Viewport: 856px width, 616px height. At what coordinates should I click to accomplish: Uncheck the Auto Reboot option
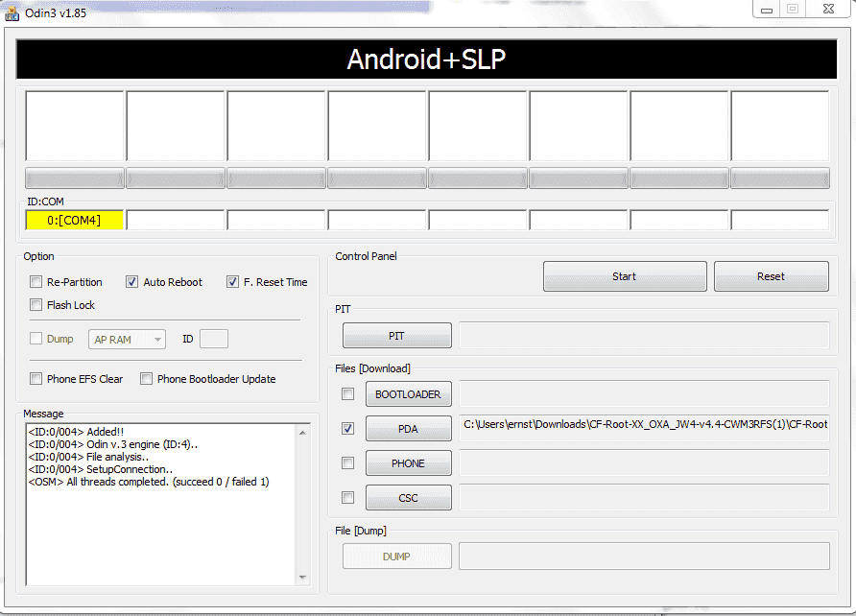131,282
